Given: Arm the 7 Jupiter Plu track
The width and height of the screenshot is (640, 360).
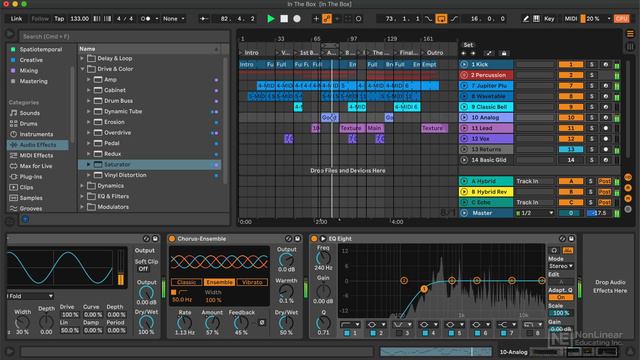Looking at the screenshot, I should pyautogui.click(x=605, y=86).
